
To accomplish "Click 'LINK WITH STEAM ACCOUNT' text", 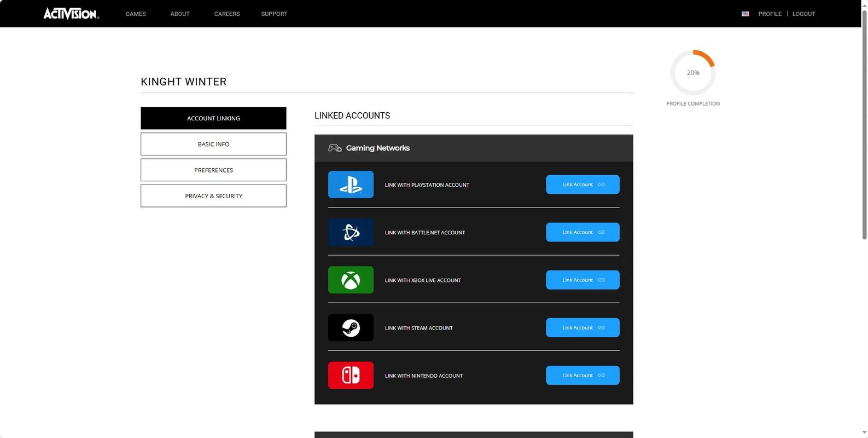I will (419, 328).
